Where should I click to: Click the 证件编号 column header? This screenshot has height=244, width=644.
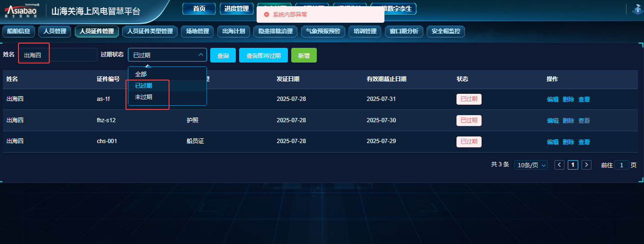coord(108,79)
